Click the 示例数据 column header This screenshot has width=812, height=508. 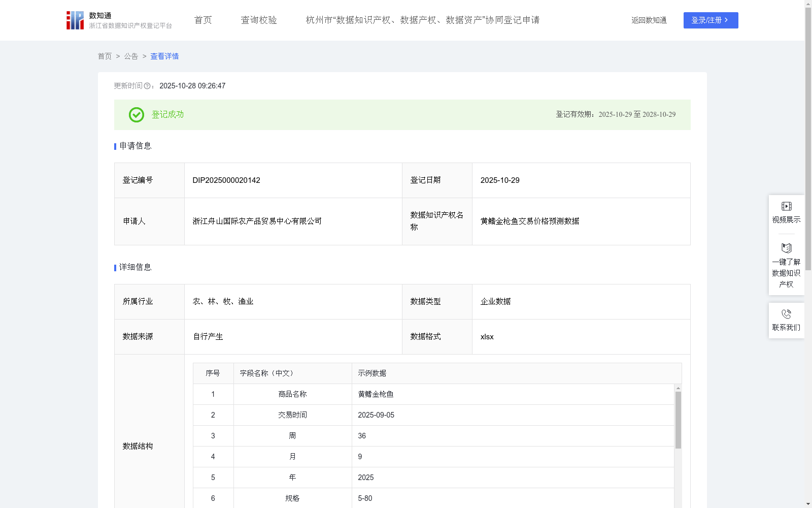click(x=517, y=373)
